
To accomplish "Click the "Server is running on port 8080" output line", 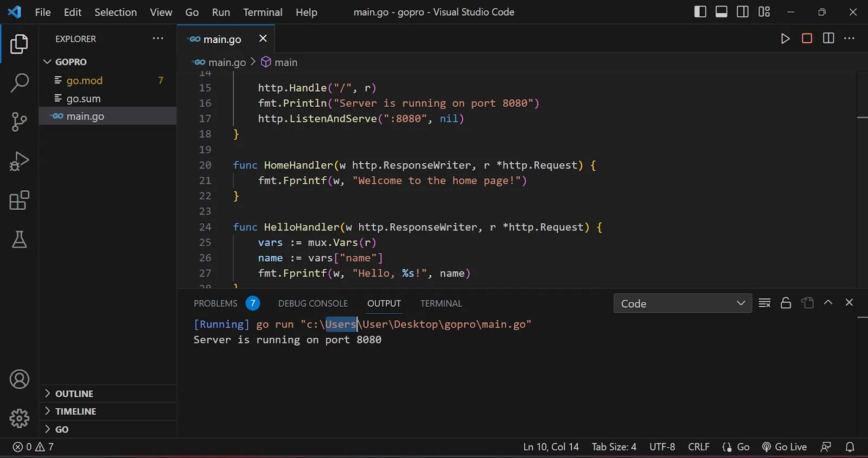I will [x=288, y=340].
